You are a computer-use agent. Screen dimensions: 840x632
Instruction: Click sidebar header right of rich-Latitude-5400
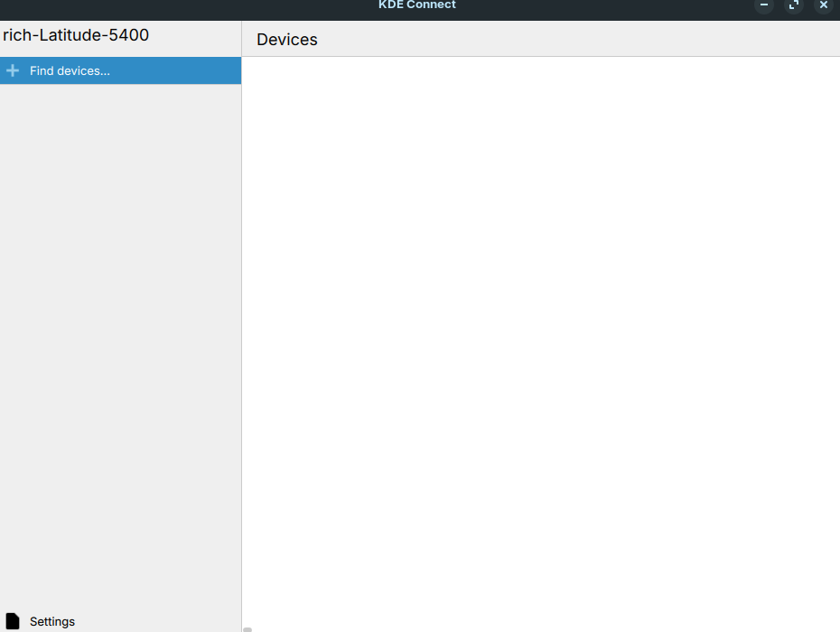199,36
